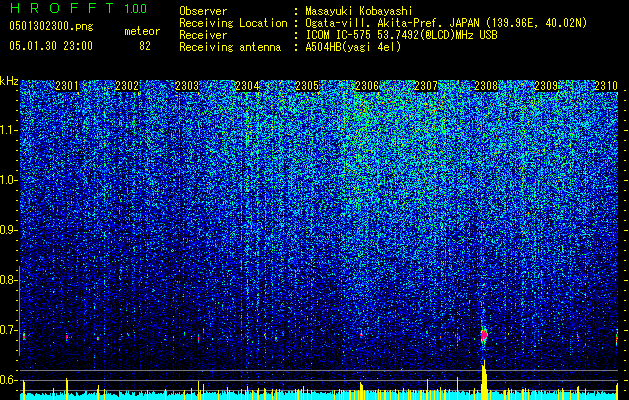Click the 2307 time marker
The image size is (629, 400).
[426, 85]
